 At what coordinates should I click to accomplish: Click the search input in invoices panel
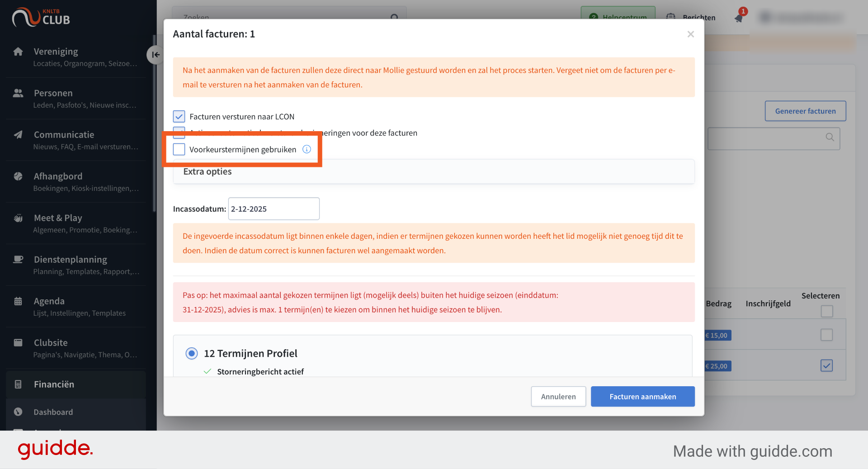[x=774, y=139]
